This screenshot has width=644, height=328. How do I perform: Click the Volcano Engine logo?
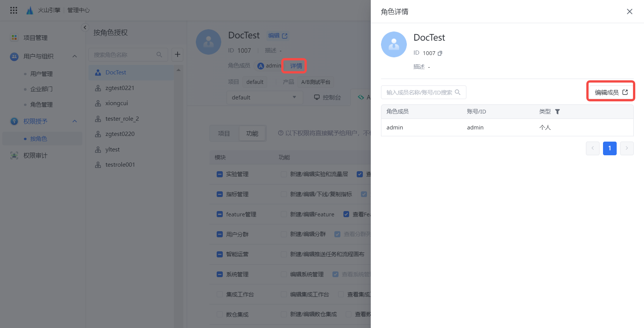click(30, 10)
